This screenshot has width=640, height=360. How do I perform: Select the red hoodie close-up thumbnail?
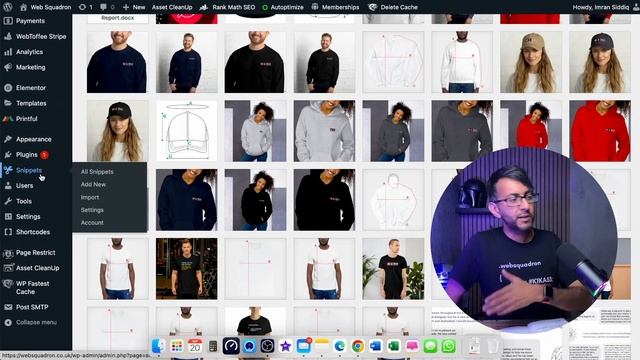tap(600, 131)
